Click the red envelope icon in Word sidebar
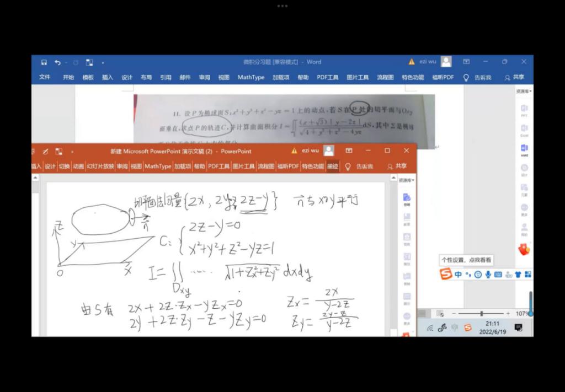 tap(524, 250)
